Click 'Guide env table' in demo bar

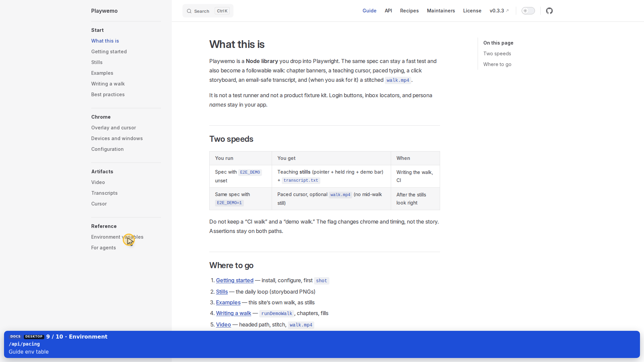tap(29, 352)
